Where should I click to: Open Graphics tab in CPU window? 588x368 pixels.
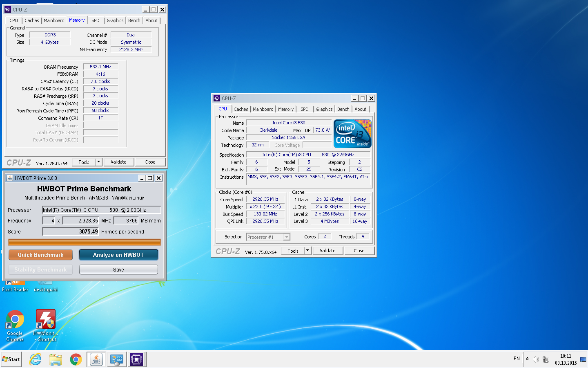pyautogui.click(x=324, y=109)
